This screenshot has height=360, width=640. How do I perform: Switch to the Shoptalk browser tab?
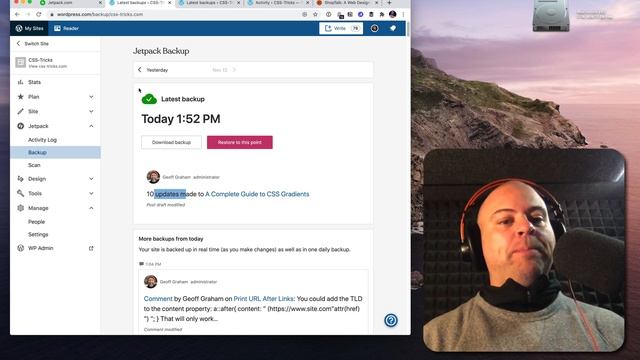pos(347,3)
